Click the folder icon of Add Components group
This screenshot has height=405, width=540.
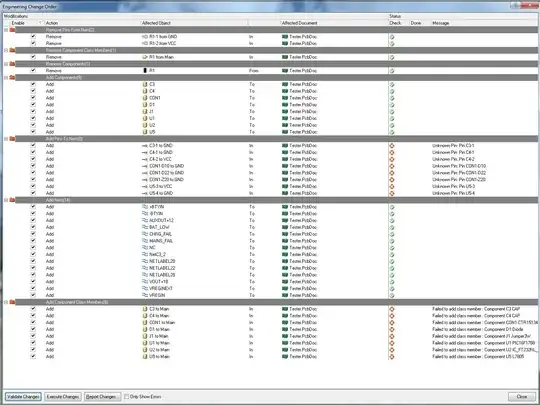tap(12, 77)
